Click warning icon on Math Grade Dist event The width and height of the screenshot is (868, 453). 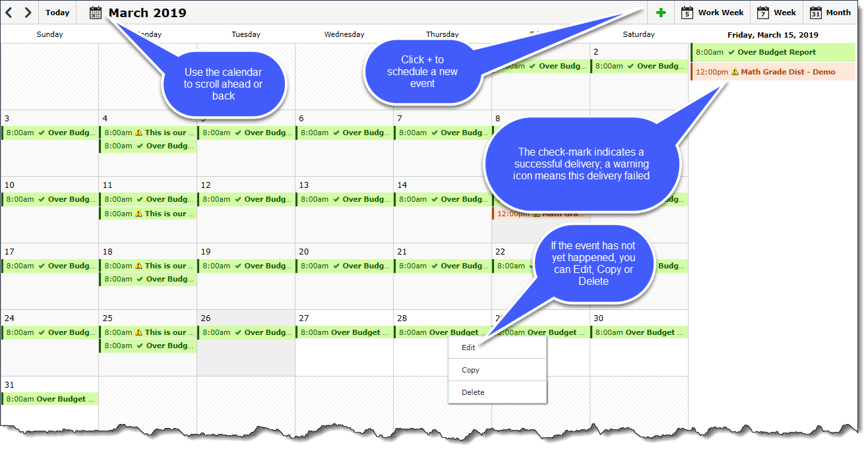(735, 72)
